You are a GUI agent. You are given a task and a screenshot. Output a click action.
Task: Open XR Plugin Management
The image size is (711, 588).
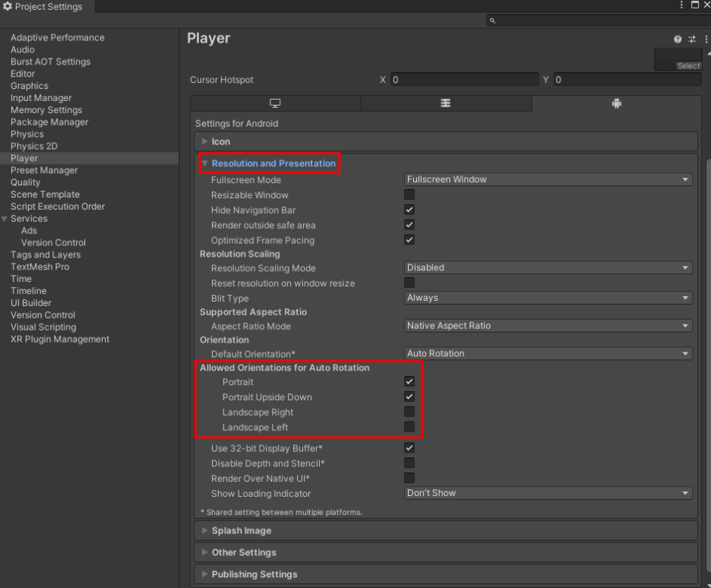(x=60, y=339)
